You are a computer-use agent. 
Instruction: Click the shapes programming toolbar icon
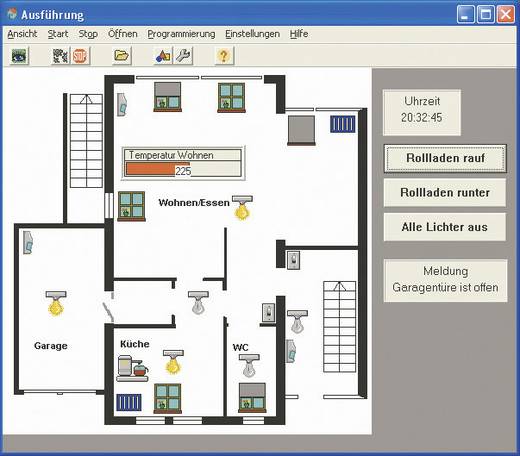pyautogui.click(x=163, y=56)
